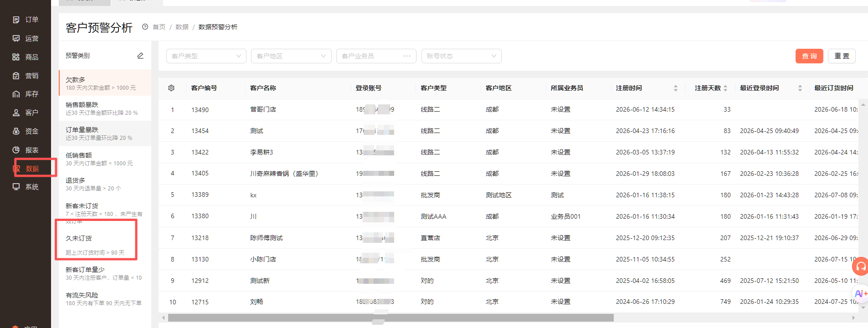This screenshot has height=328, width=868.
Task: Open the 库存 inventory sidebar icon
Action: point(16,94)
